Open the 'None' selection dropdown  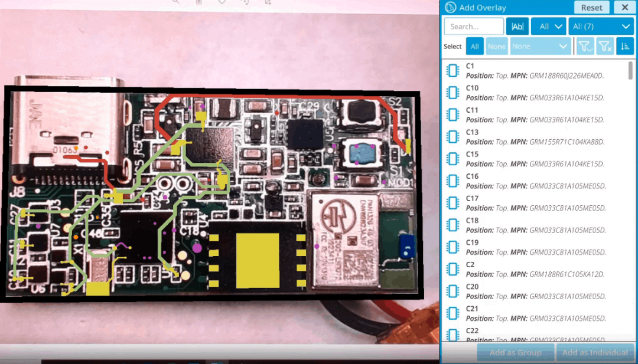pos(540,47)
